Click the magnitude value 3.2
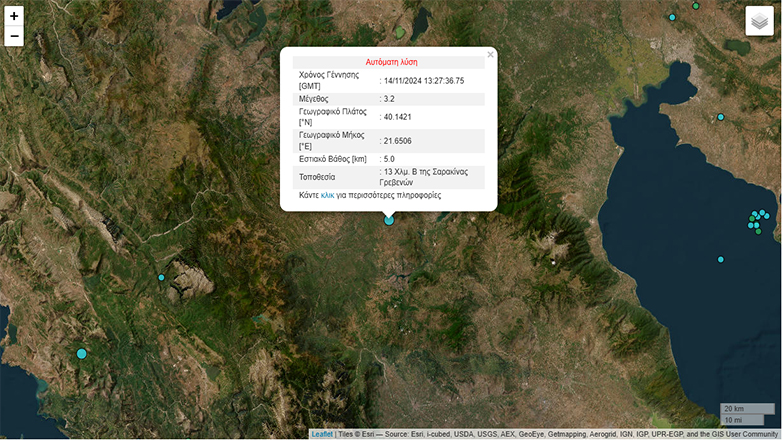 pos(391,99)
